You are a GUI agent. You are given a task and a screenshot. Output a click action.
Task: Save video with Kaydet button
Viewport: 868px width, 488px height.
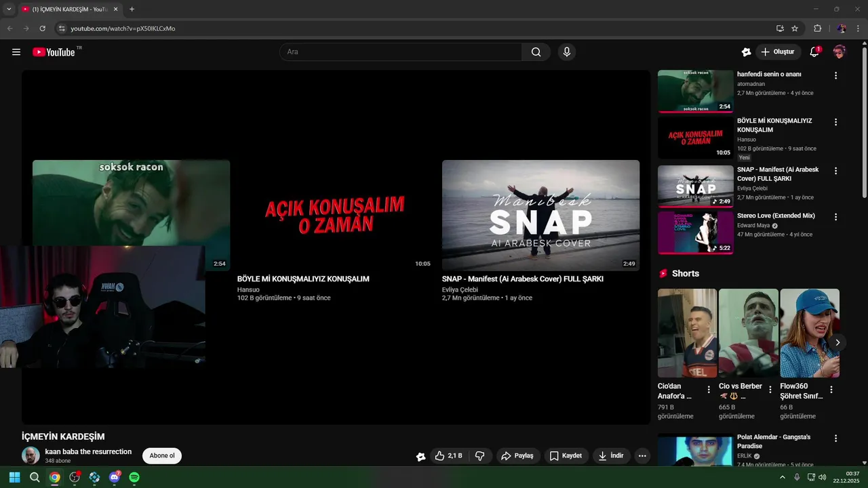(x=566, y=456)
